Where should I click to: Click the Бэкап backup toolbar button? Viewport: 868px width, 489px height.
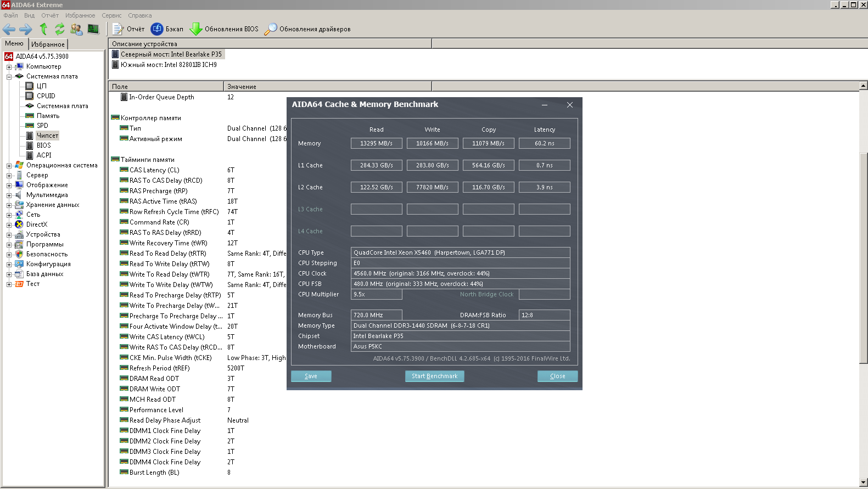coord(167,29)
